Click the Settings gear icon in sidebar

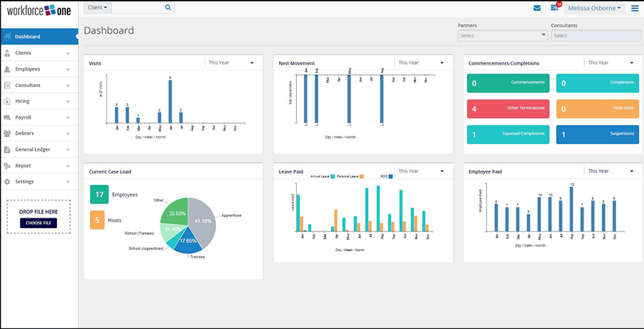pos(8,182)
